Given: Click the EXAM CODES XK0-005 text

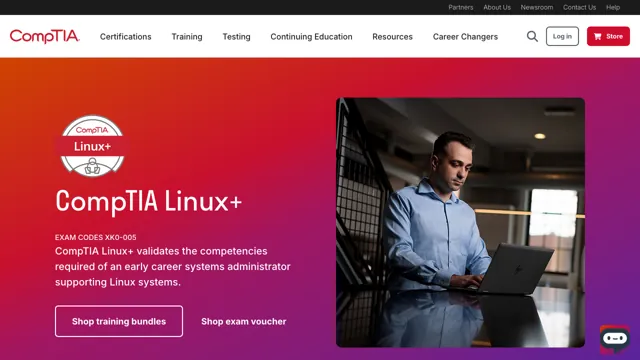Looking at the screenshot, I should 96,237.
